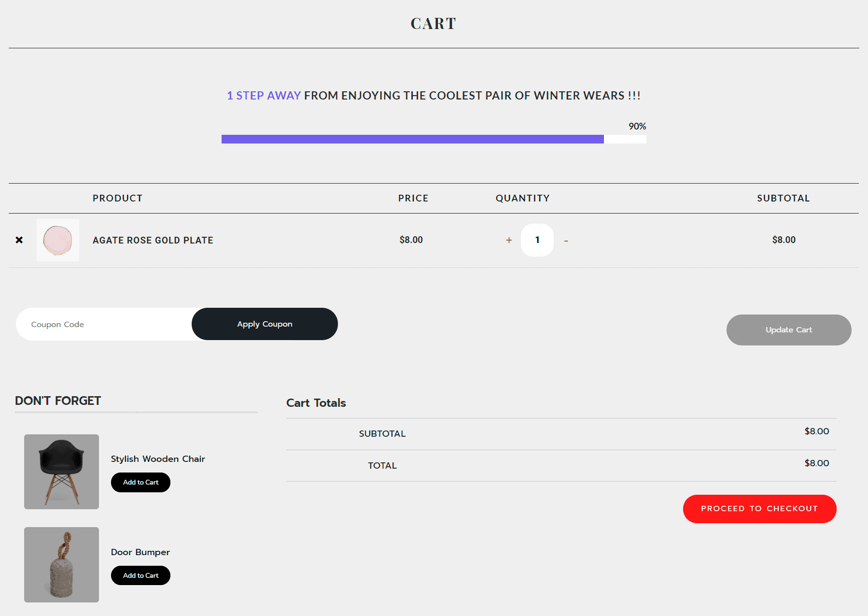Select the SUBTOTAL row in Cart Totals

[382, 433]
